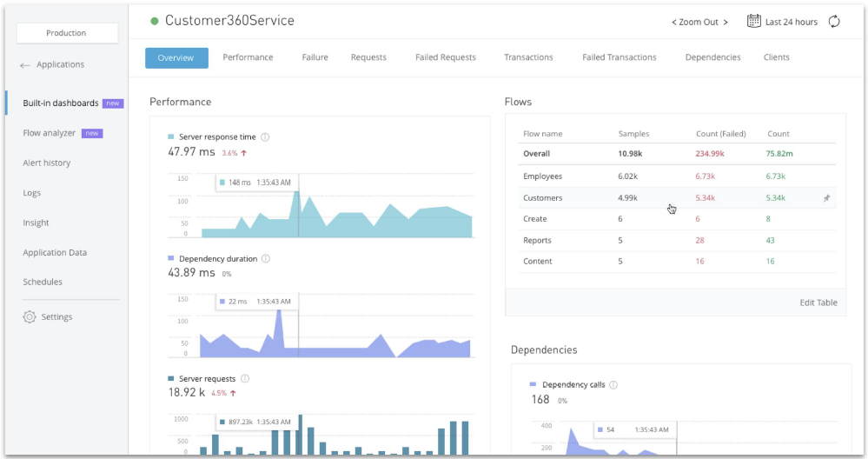The image size is (868, 459).
Task: Open the calendar time range picker icon
Action: [x=754, y=22]
